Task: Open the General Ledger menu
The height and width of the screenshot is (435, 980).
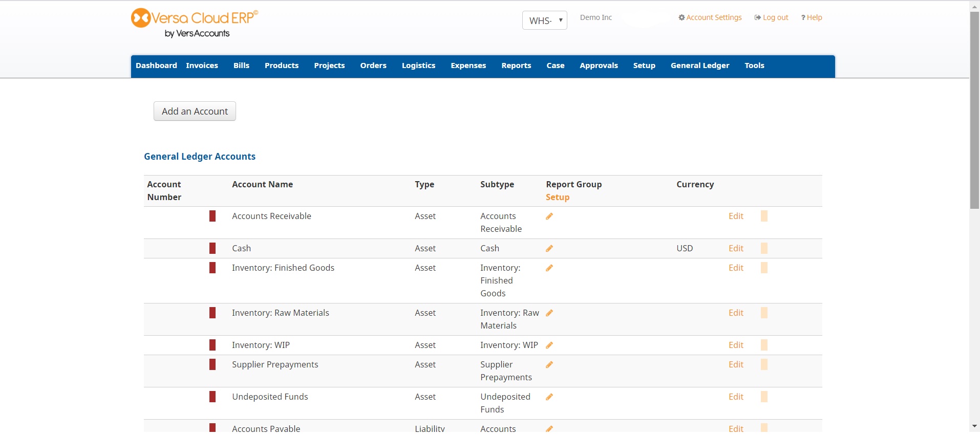Action: [x=699, y=66]
